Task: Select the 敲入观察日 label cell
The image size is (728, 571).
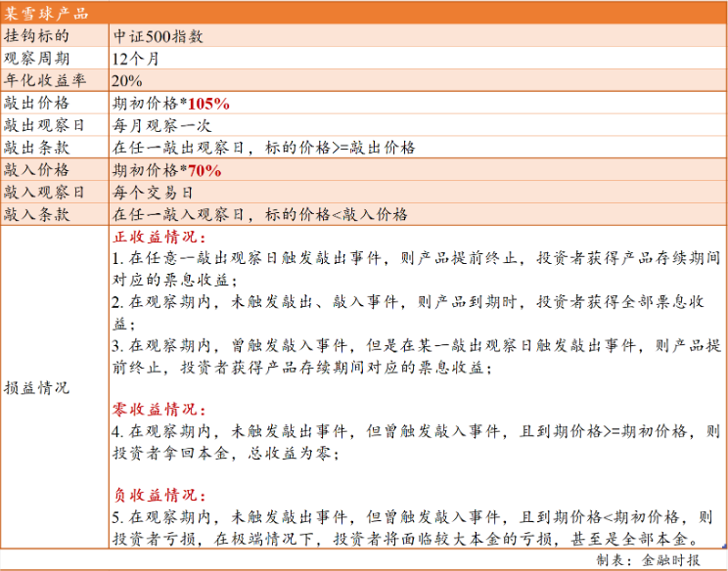Action: 55,192
